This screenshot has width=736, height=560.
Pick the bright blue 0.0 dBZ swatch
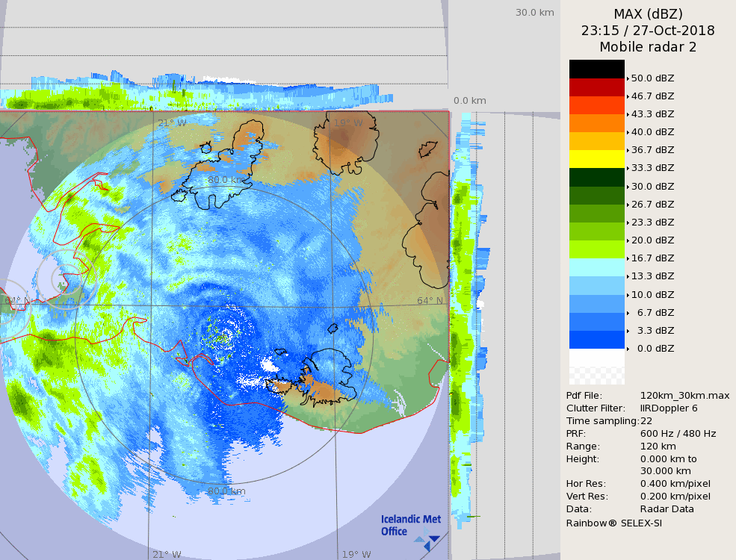click(596, 340)
